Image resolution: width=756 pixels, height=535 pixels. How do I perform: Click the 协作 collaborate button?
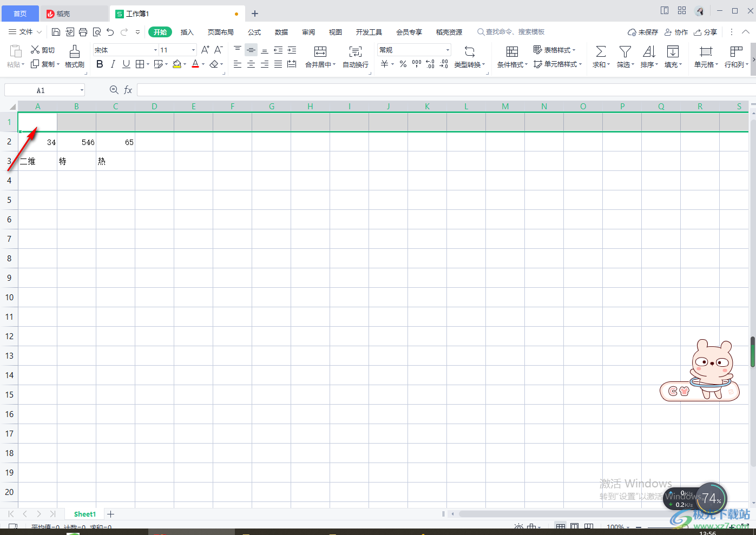(x=676, y=32)
